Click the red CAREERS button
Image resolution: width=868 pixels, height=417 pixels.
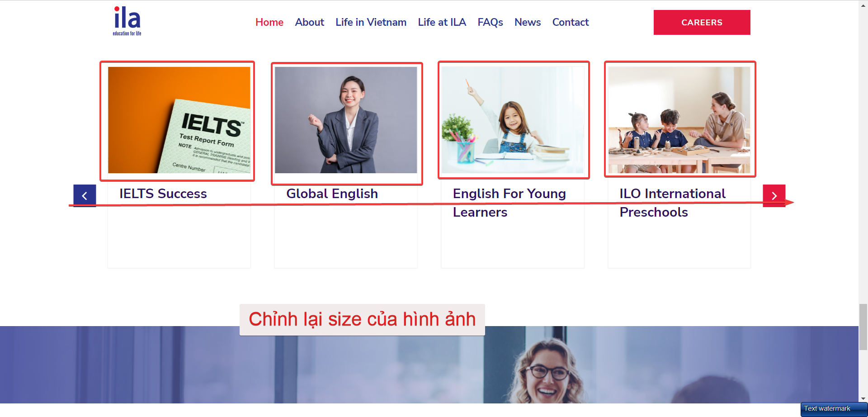tap(702, 22)
